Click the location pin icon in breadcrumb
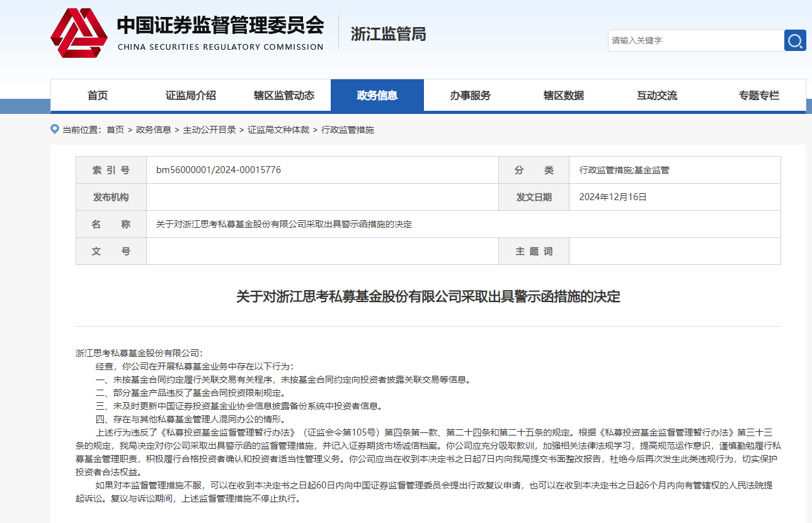Screen dimensions: 812x523 (x=54, y=129)
